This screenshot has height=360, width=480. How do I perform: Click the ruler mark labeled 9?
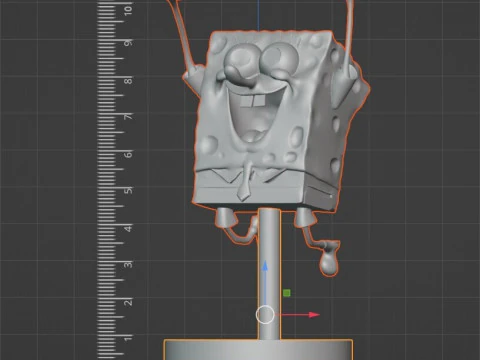click(x=128, y=43)
